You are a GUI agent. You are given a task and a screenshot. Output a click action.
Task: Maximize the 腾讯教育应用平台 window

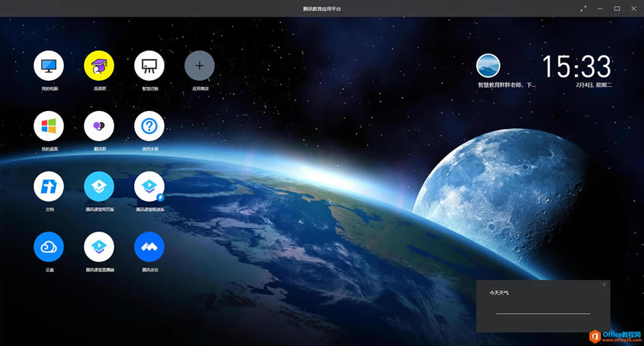pos(617,9)
